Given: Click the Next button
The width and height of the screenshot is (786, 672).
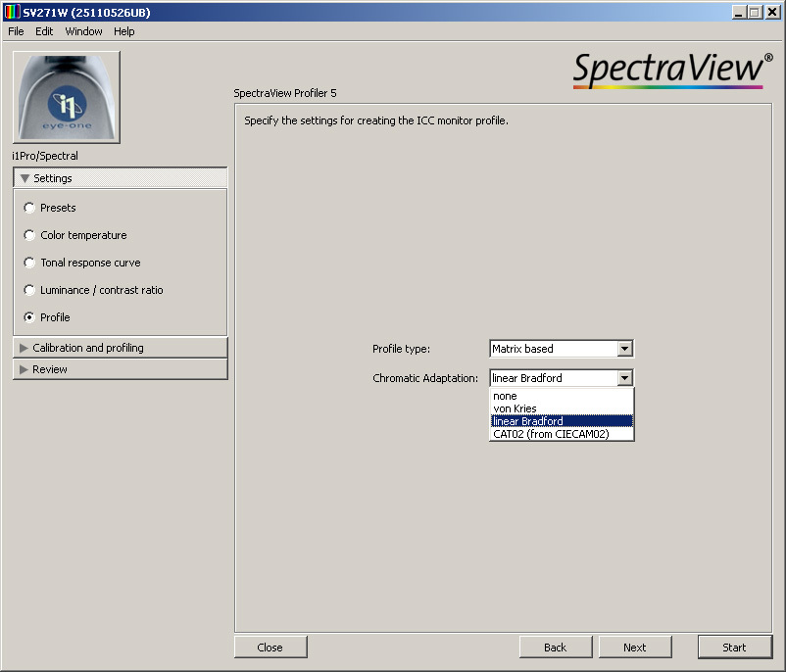Looking at the screenshot, I should [x=635, y=647].
